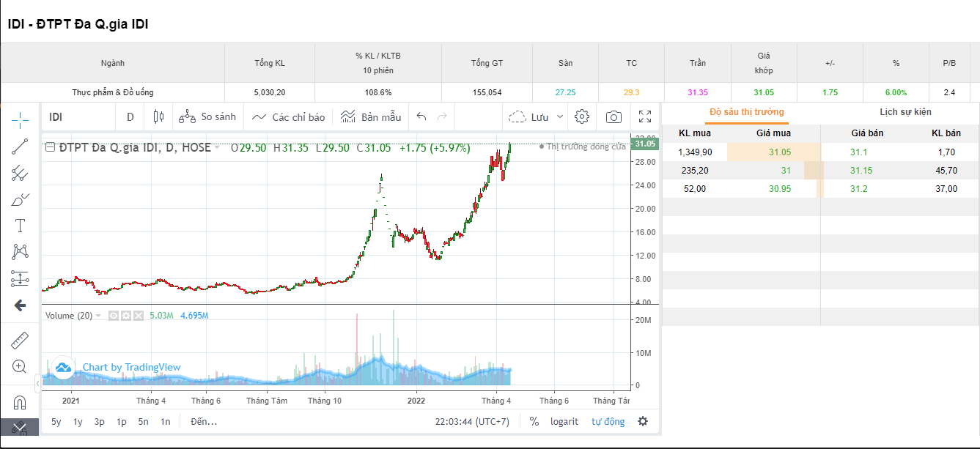Expand the Lưu save dropdown arrow

(x=561, y=116)
